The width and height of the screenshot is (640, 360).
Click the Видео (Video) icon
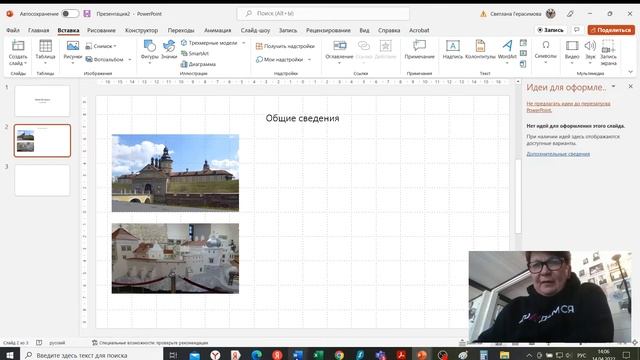pos(572,45)
